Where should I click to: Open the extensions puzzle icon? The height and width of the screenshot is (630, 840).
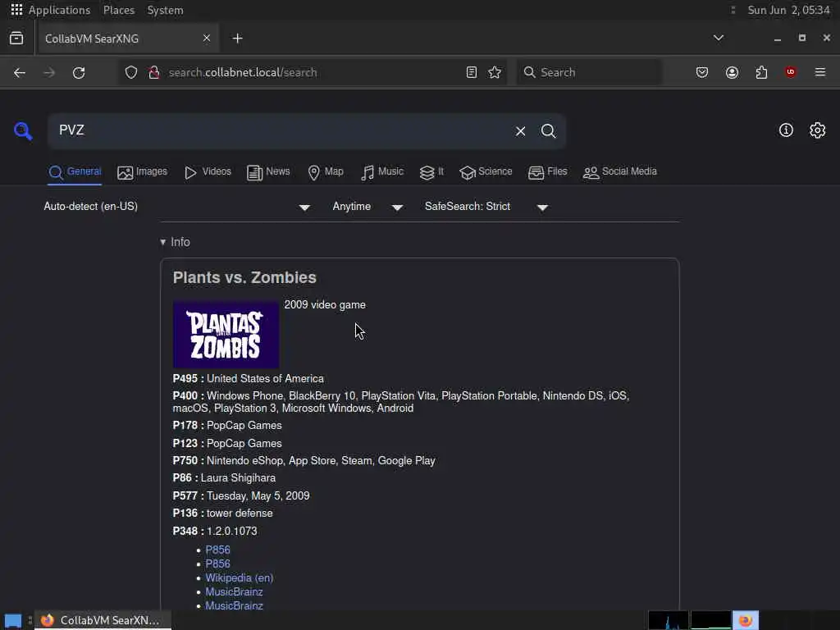(x=761, y=72)
